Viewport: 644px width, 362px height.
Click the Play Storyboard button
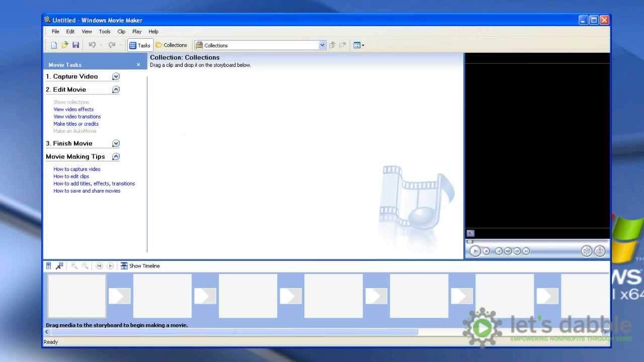[110, 266]
